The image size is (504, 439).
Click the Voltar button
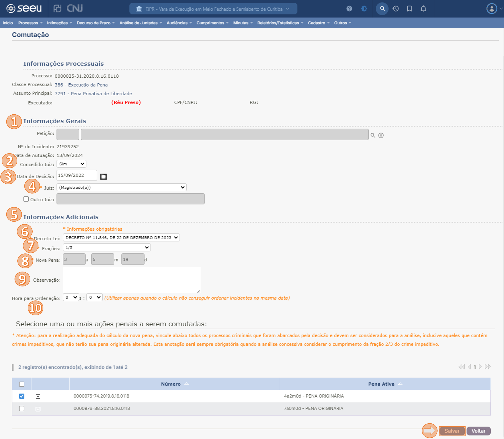[478, 431]
